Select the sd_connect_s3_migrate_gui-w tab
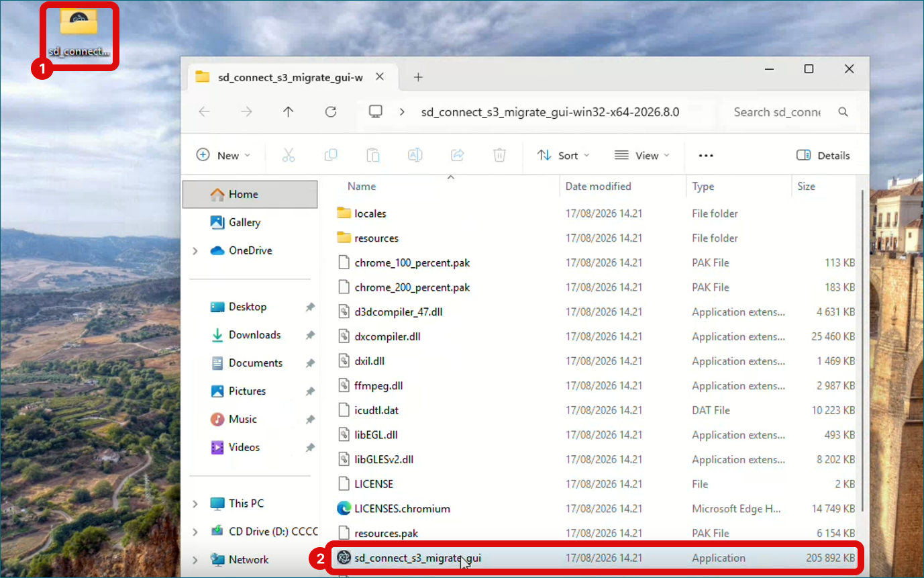 [x=291, y=77]
